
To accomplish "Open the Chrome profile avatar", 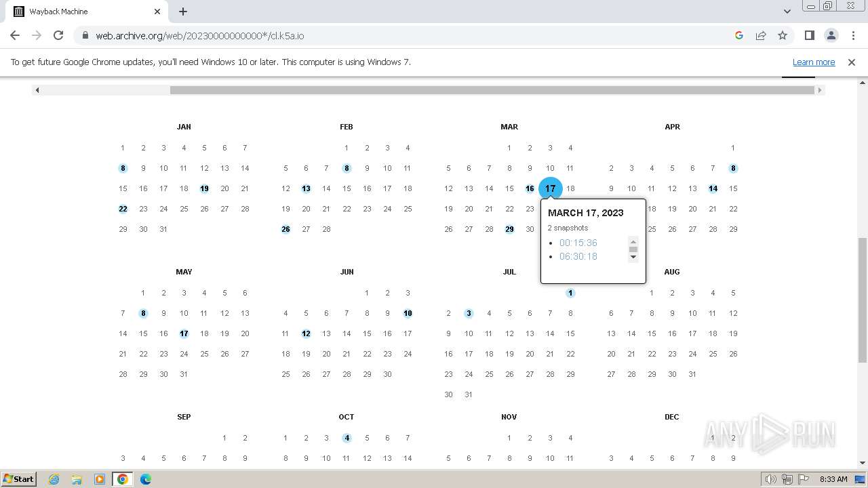I will coord(831,35).
